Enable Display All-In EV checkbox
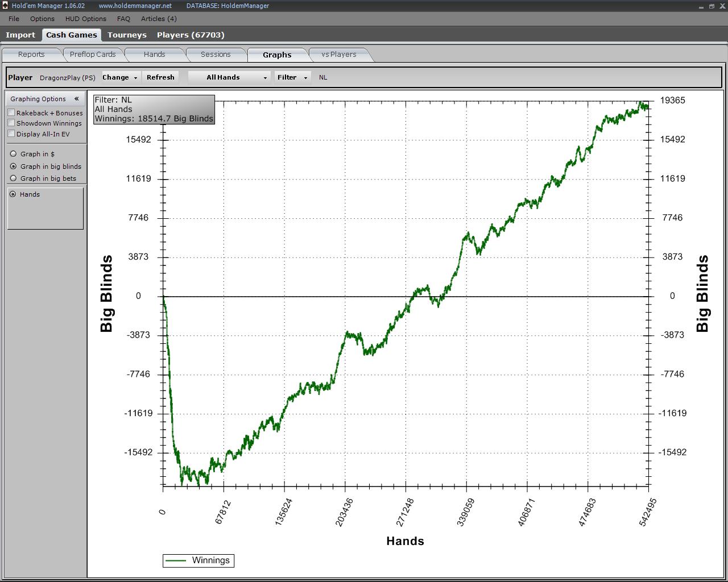The width and height of the screenshot is (728, 582). (11, 134)
